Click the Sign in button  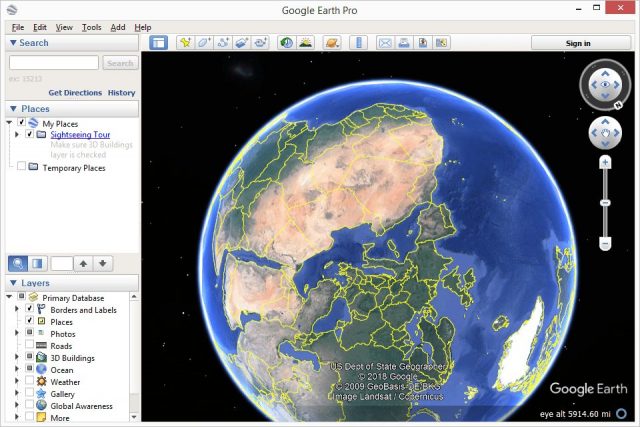581,43
